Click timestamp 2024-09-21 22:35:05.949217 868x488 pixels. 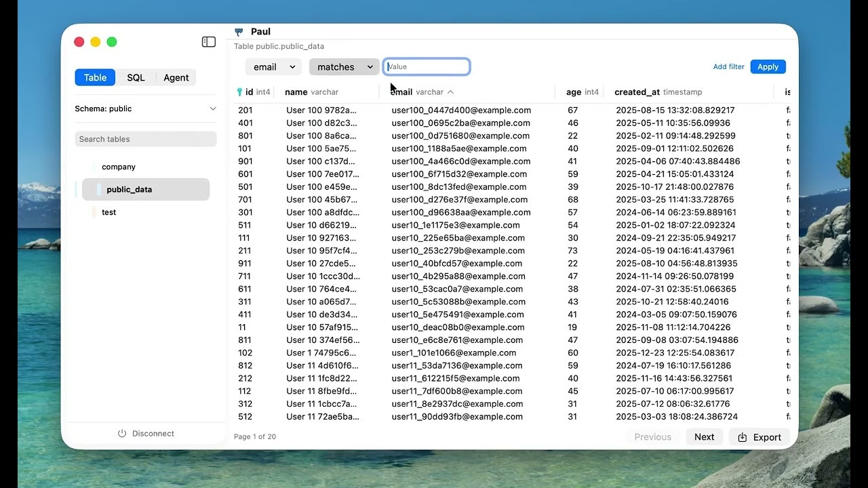tap(676, 239)
